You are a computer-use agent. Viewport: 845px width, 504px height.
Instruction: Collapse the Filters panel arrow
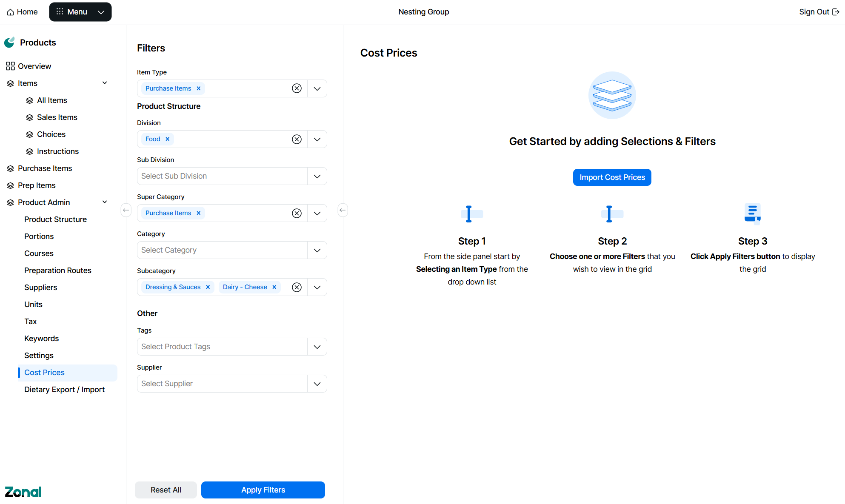[343, 210]
